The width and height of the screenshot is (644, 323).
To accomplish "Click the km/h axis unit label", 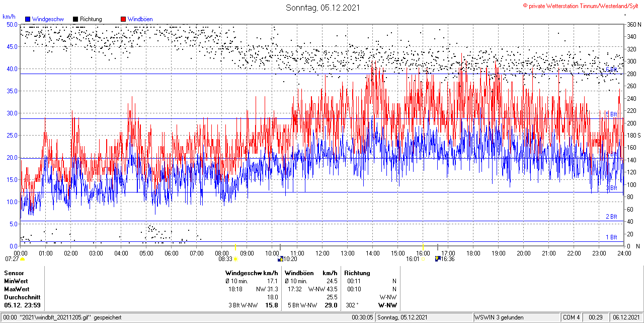I will click(9, 16).
